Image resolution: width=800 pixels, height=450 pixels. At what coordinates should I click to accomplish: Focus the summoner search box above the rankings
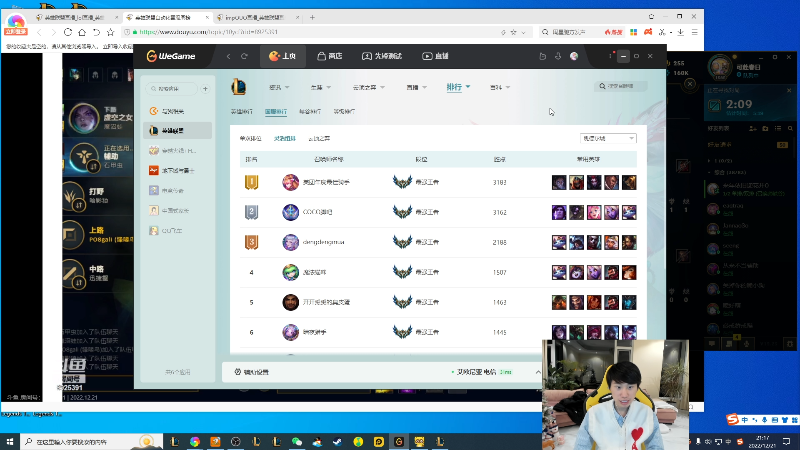point(621,86)
